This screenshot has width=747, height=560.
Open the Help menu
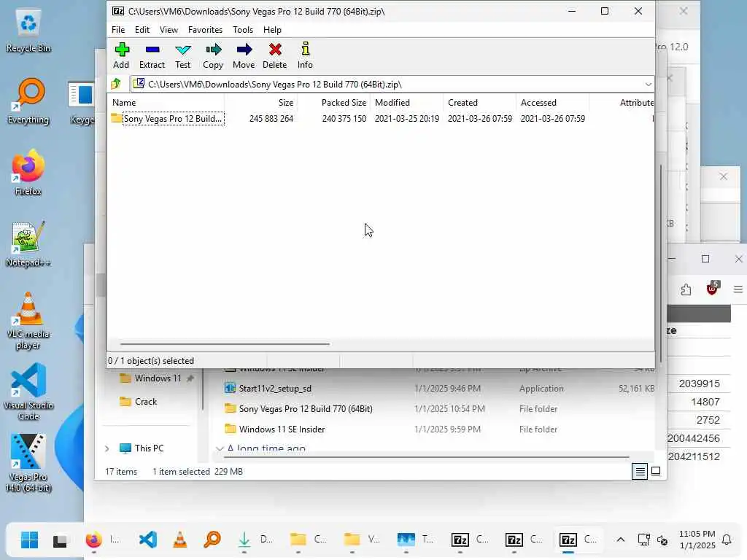[x=273, y=29]
